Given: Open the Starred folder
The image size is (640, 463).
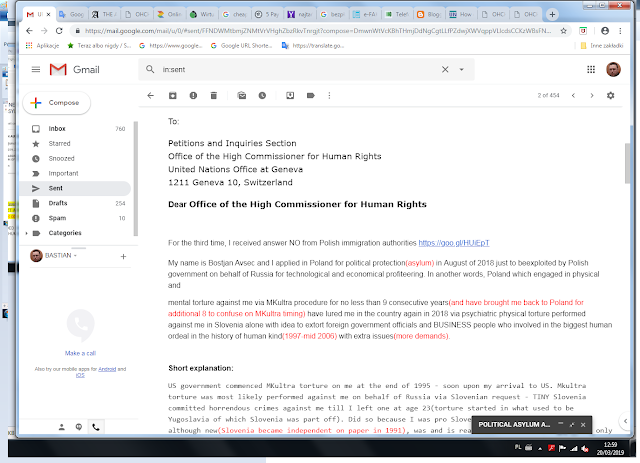Looking at the screenshot, I should point(76,144).
